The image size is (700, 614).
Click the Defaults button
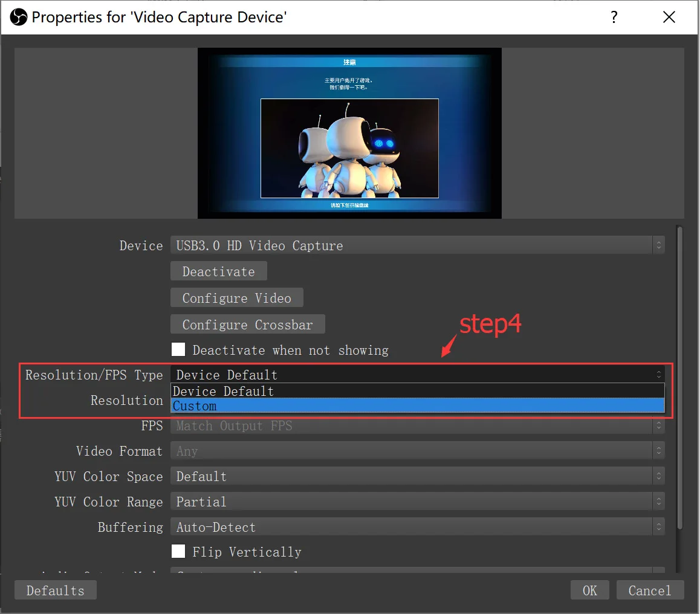click(56, 590)
